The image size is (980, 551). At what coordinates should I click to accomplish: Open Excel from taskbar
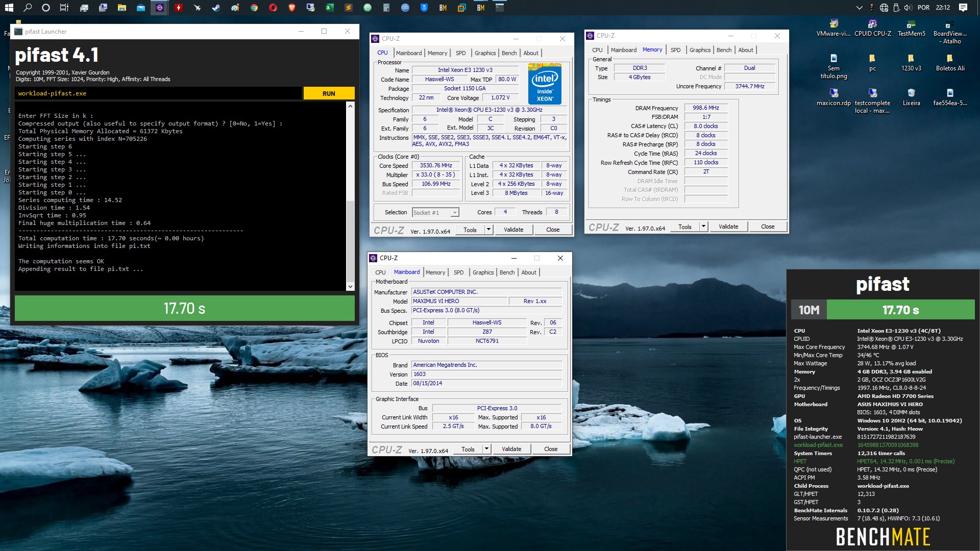(x=329, y=8)
